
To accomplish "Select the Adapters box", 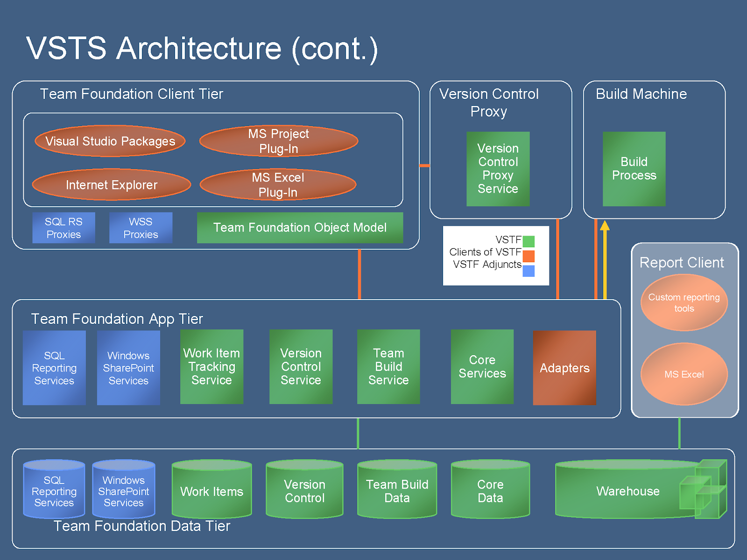I will (x=564, y=368).
